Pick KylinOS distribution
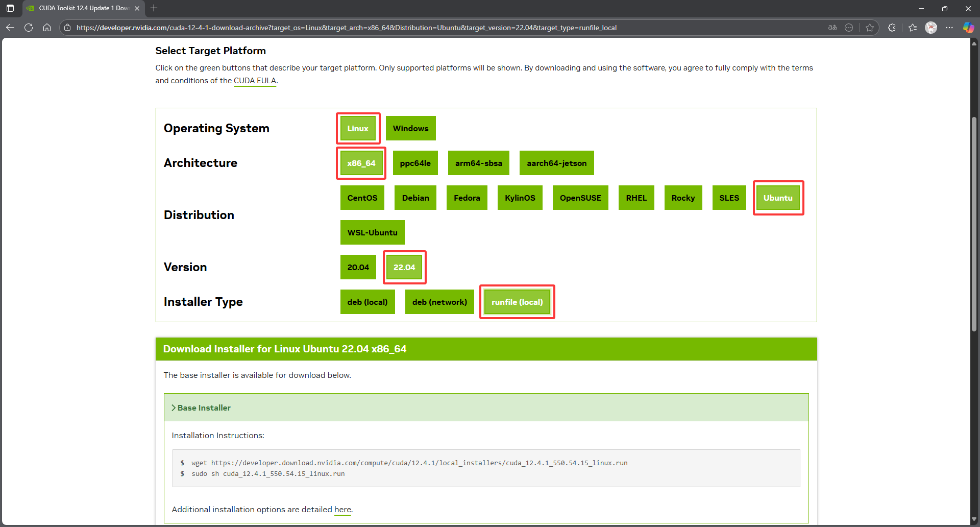This screenshot has height=527, width=980. [520, 198]
